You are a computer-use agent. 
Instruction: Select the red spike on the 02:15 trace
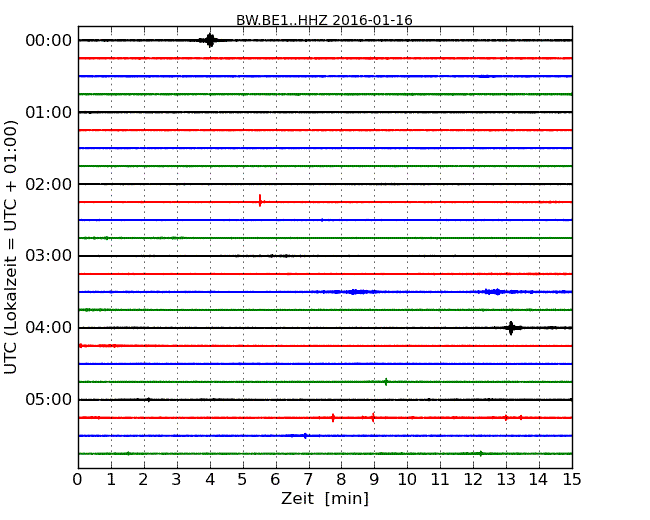coord(260,201)
